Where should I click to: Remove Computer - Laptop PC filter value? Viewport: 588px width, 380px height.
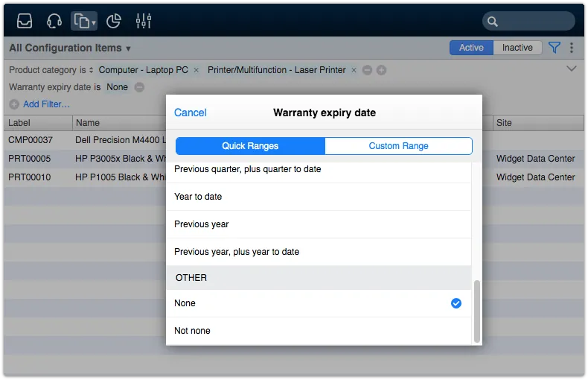[196, 70]
